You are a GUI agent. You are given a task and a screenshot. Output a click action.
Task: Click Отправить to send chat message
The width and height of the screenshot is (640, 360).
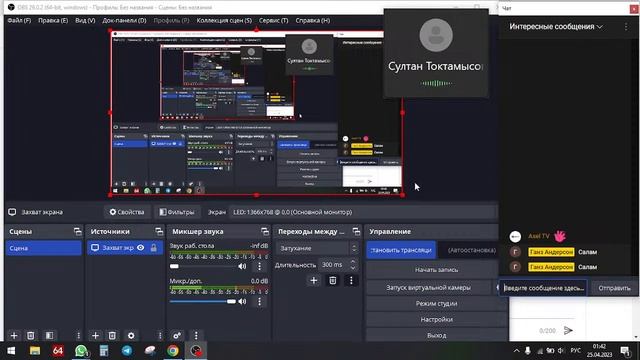pos(614,288)
